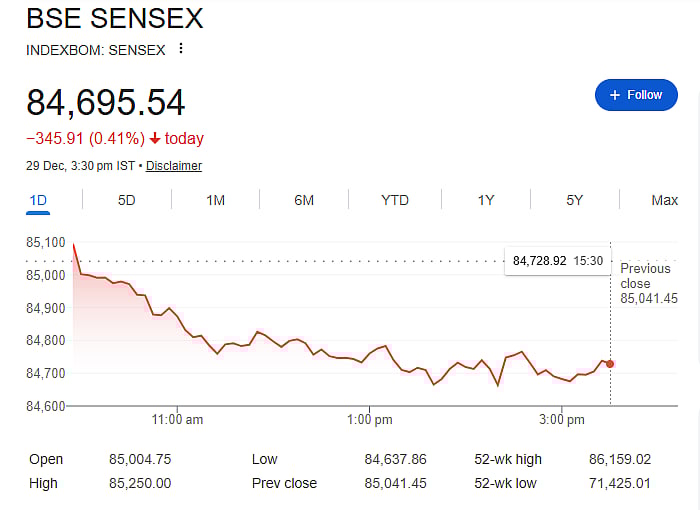Switch to the 1M chart range
This screenshot has width=700, height=510.
[215, 200]
